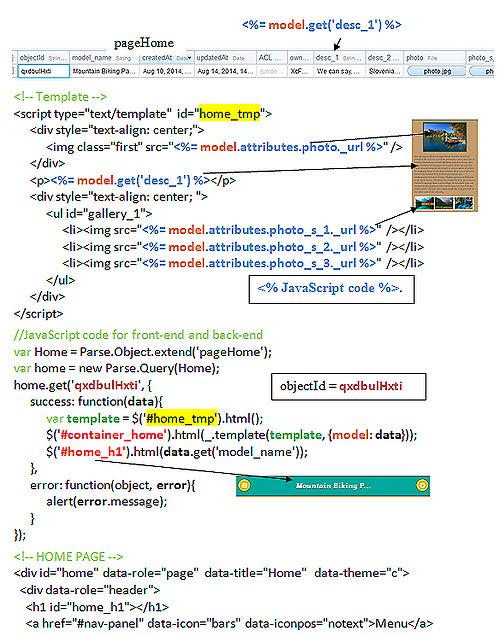Click the photo File column header

(435, 58)
